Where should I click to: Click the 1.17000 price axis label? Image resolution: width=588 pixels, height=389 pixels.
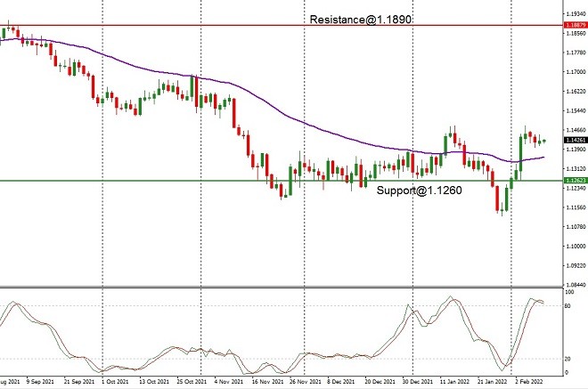point(576,72)
